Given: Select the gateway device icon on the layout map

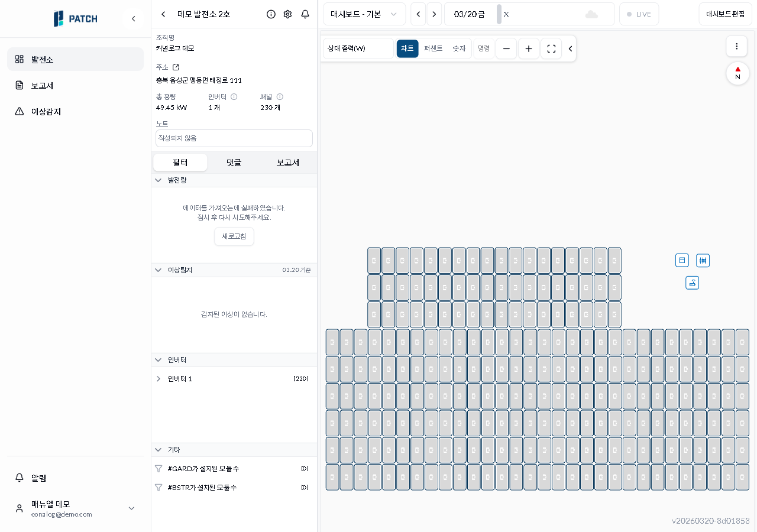Looking at the screenshot, I should pos(692,283).
